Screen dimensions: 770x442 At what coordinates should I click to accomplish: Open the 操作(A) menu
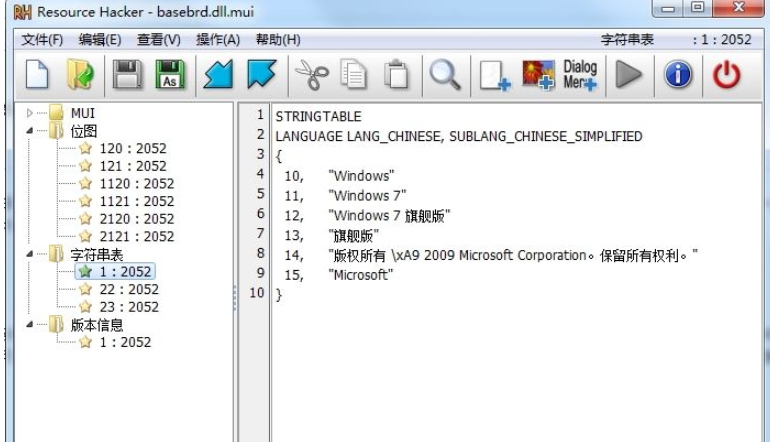[x=218, y=39]
